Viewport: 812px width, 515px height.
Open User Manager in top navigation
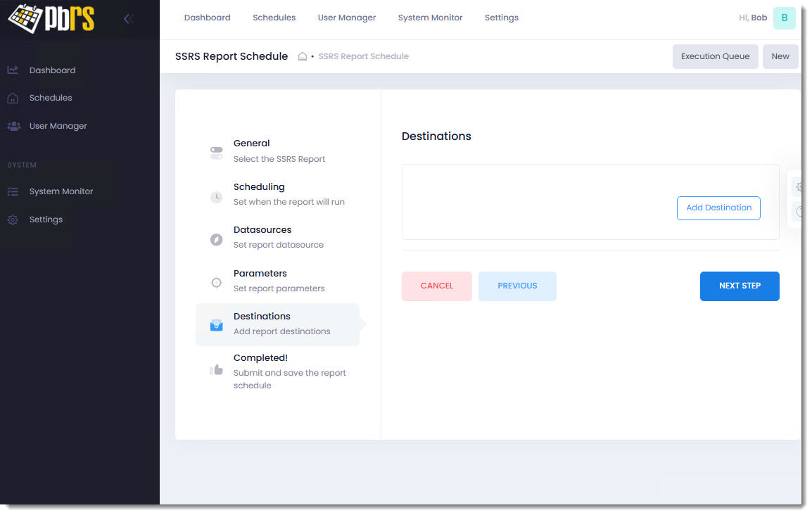tap(346, 18)
